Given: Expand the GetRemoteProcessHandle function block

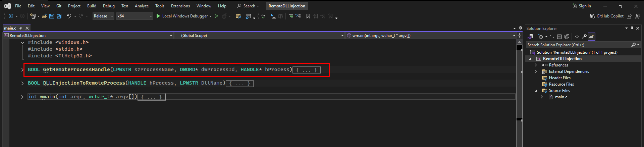Looking at the screenshot, I should point(22,70).
